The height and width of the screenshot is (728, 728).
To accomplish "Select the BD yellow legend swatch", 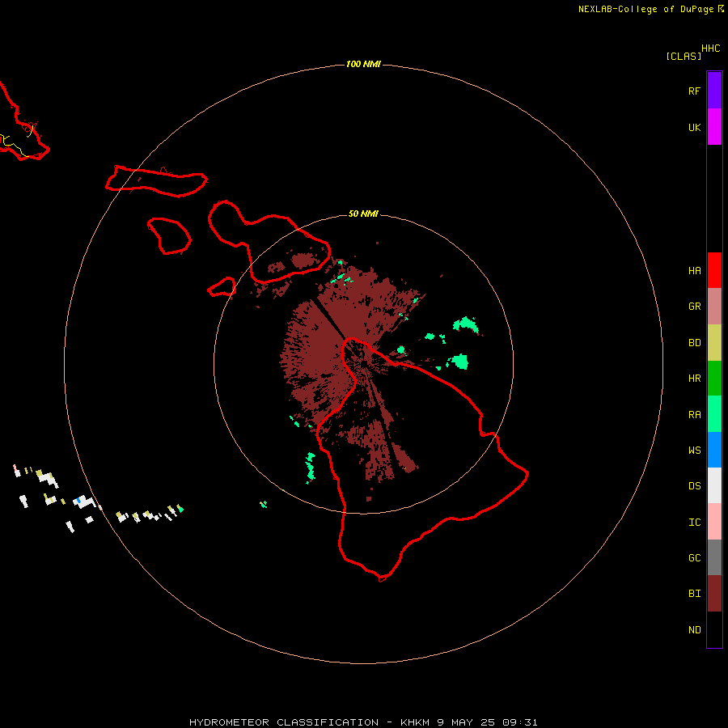I will (714, 343).
